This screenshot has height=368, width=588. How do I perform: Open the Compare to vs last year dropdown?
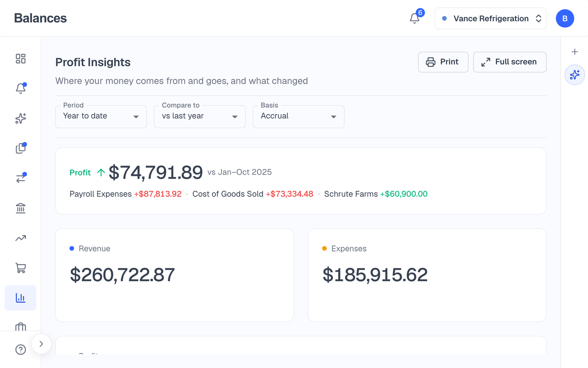[200, 116]
